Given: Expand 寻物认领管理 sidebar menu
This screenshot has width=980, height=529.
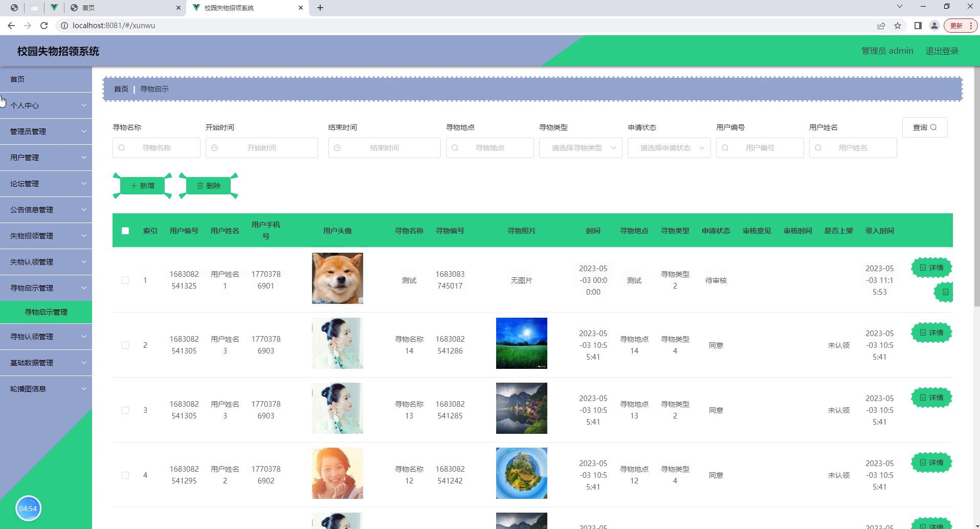Looking at the screenshot, I should pos(46,337).
